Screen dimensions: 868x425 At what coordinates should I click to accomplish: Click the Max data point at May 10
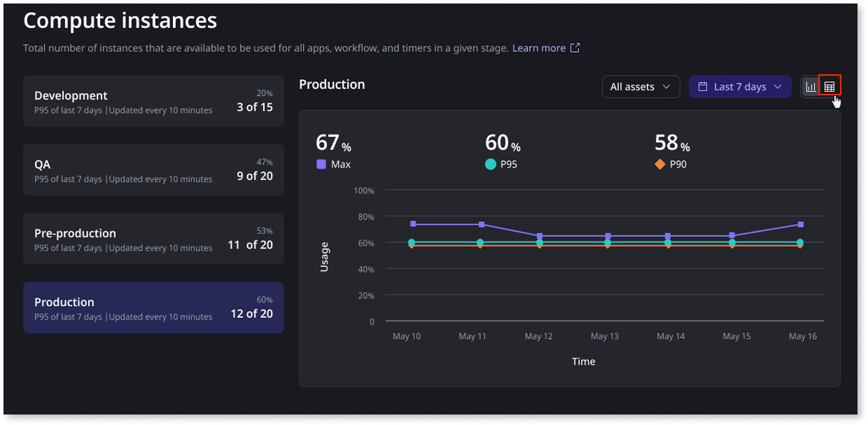coord(413,224)
